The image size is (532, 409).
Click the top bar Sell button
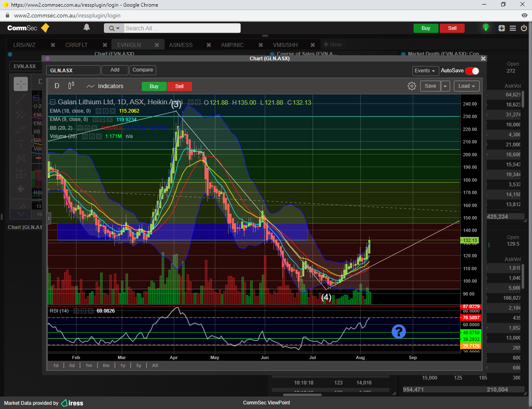click(x=452, y=28)
